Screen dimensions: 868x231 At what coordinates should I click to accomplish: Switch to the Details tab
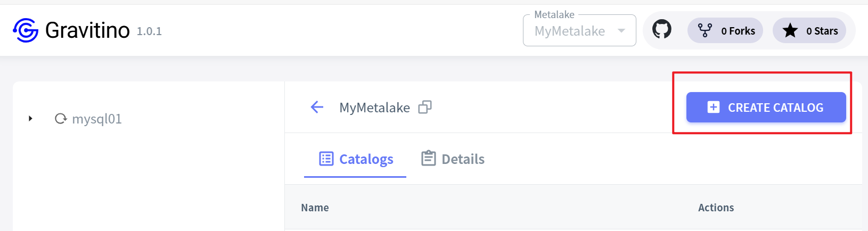click(453, 159)
